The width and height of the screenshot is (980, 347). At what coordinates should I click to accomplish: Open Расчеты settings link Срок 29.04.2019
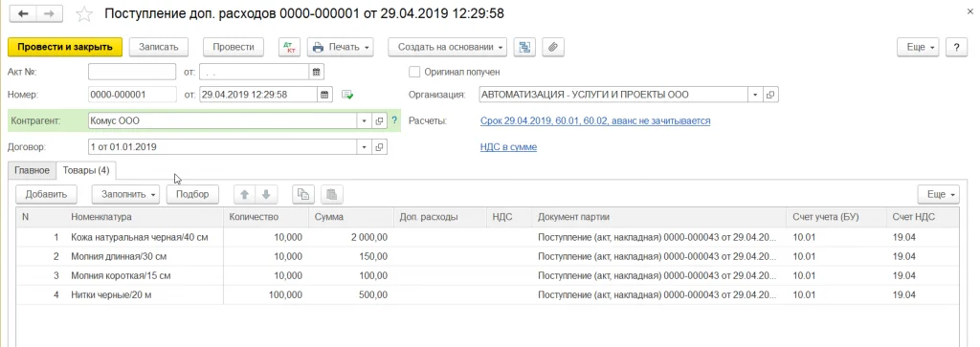point(595,121)
